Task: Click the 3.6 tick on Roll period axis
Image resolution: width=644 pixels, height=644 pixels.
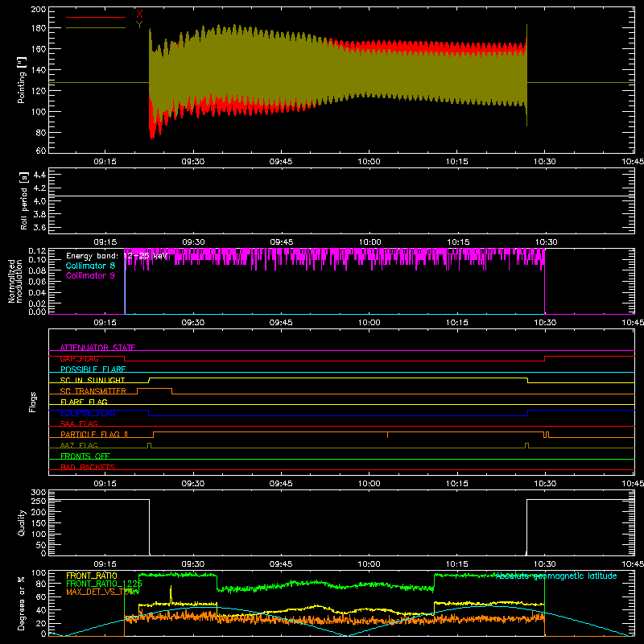Action: pyautogui.click(x=39, y=227)
